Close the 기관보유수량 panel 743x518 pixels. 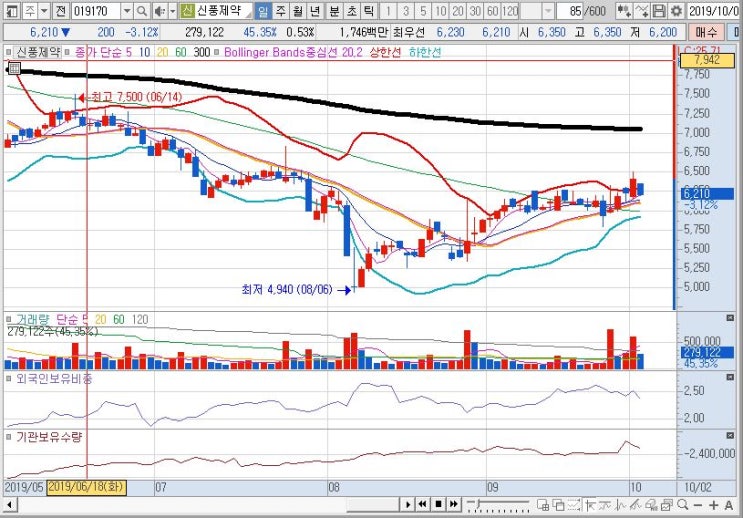(730, 436)
